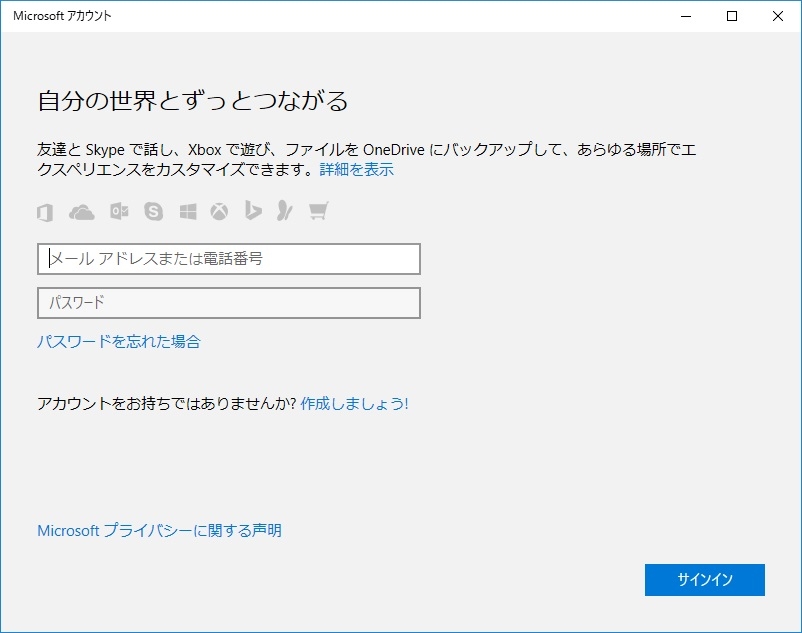Focus the email or phone number field
802x633 pixels.
(x=229, y=259)
